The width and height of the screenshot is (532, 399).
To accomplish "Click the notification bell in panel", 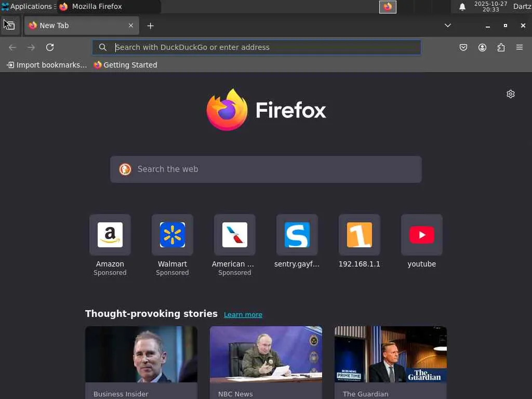I will pyautogui.click(x=462, y=7).
